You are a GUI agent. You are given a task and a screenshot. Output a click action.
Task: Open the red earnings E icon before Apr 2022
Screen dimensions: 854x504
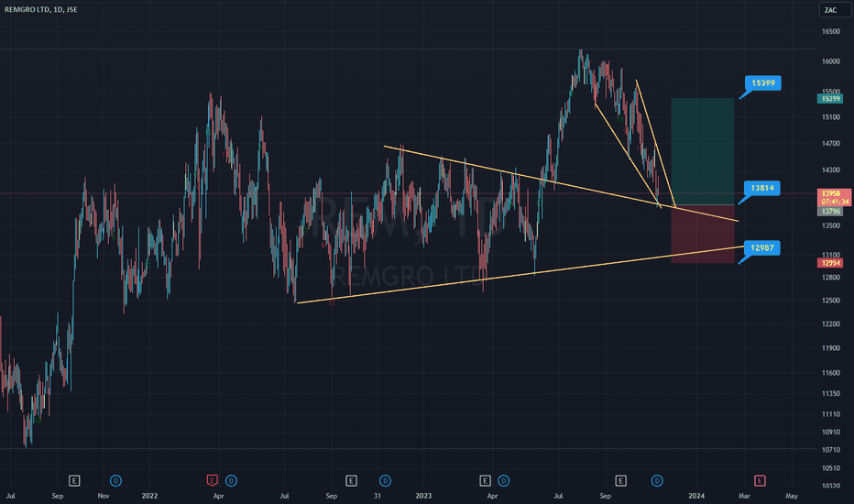[213, 480]
